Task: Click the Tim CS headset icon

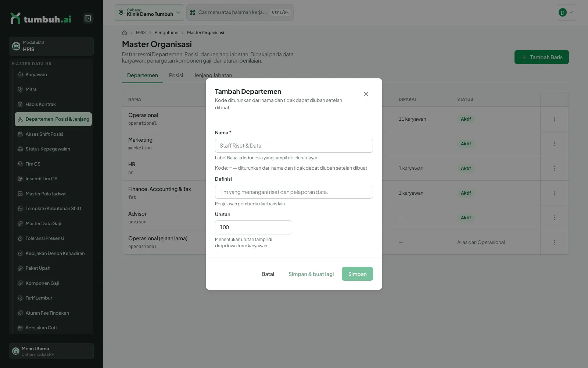Action: [20, 164]
